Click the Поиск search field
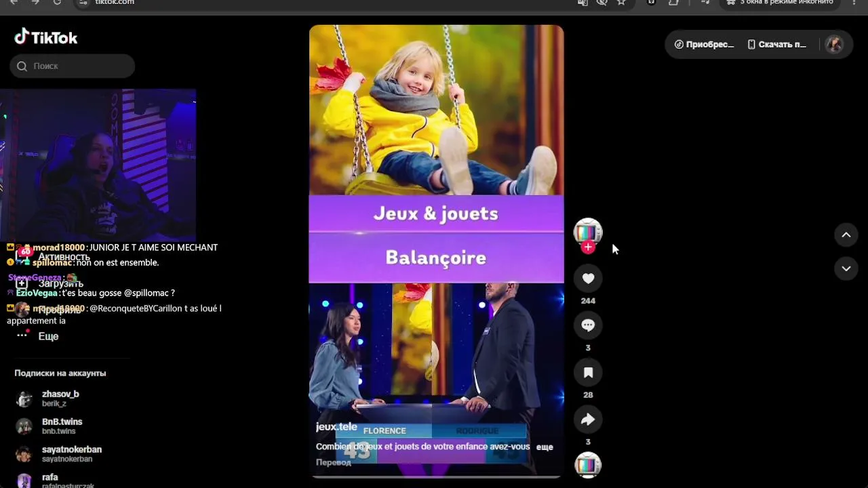 coord(73,66)
